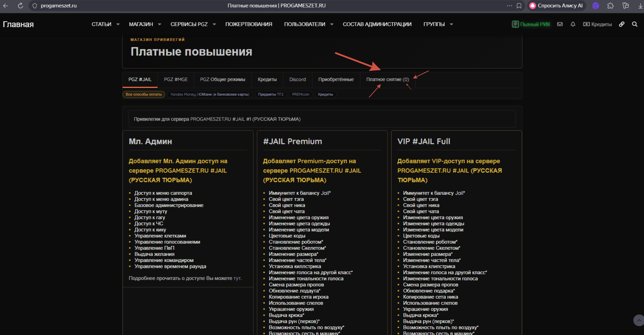The width and height of the screenshot is (644, 335).
Task: Click the browser bookmark icon
Action: coord(519,6)
